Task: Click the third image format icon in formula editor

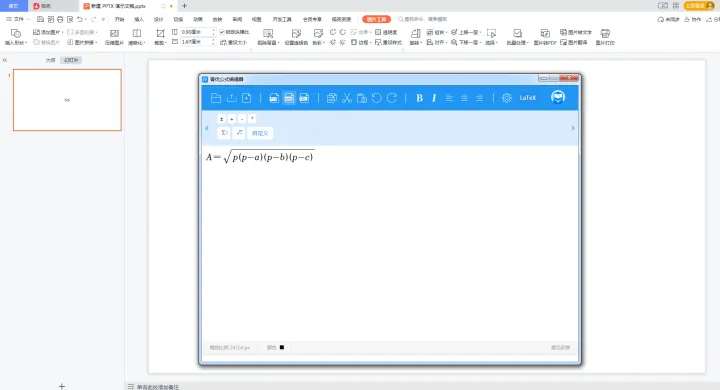Action: pos(304,98)
